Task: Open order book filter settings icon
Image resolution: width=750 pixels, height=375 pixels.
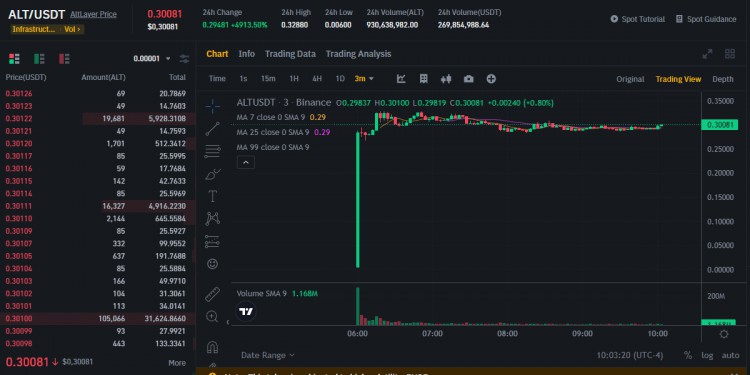Action: 184,59
